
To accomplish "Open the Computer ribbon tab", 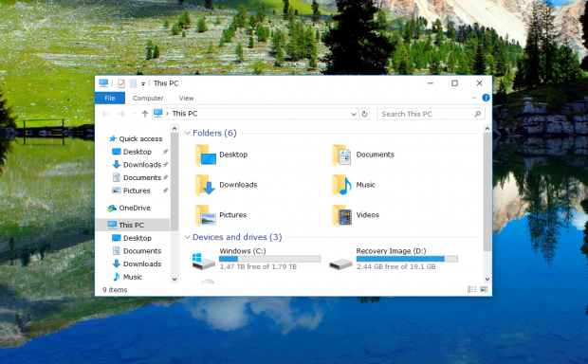I will coord(148,99).
